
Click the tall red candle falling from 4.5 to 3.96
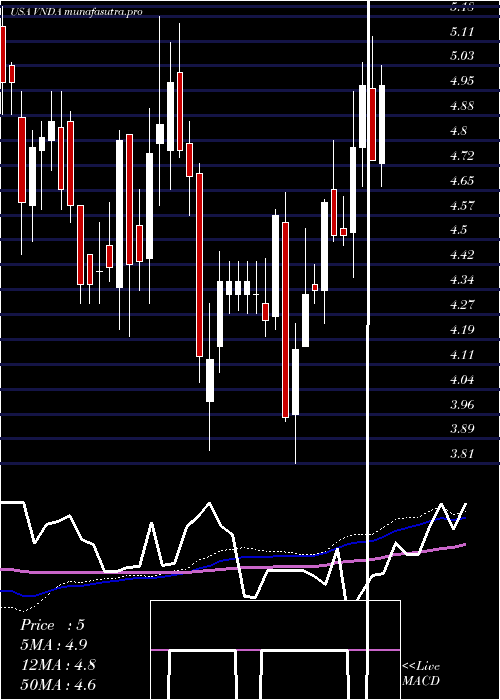point(285,320)
